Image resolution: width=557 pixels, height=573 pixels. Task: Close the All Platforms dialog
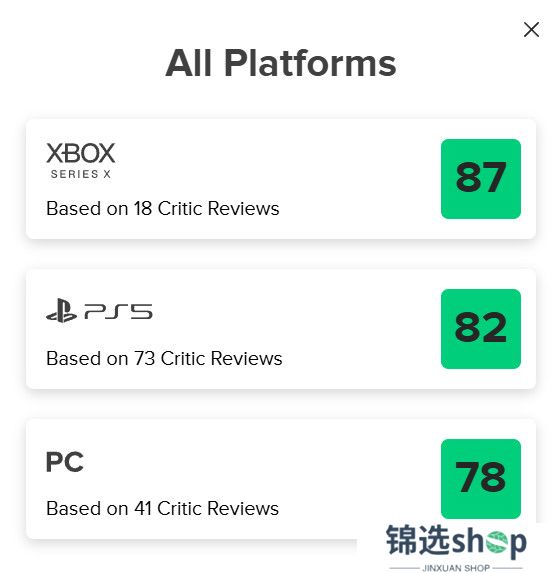[x=531, y=30]
